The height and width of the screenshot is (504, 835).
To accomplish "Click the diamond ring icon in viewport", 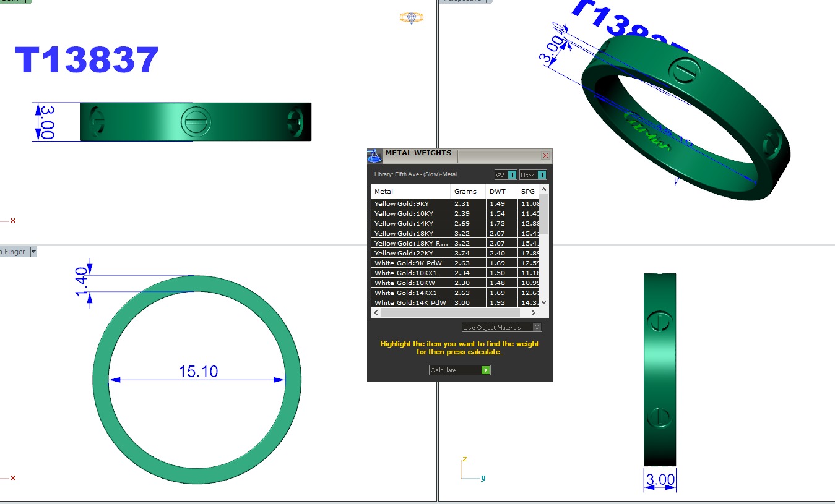I will [x=411, y=18].
